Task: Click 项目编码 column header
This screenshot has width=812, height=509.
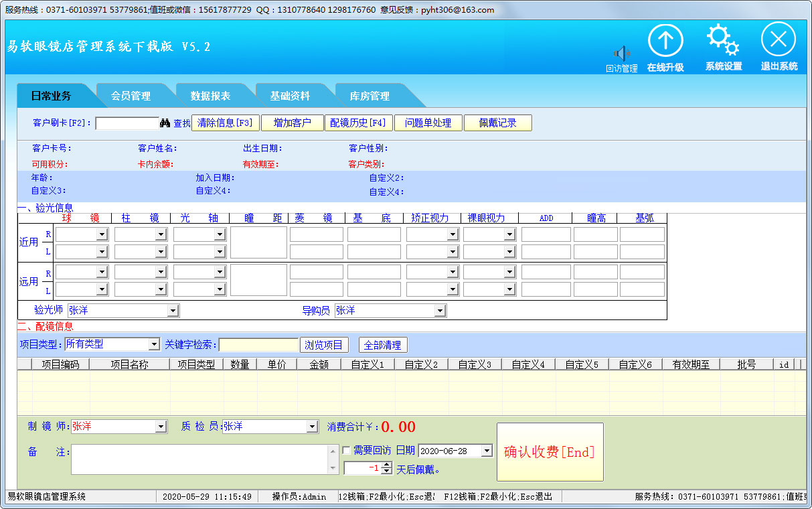Action: coord(61,364)
